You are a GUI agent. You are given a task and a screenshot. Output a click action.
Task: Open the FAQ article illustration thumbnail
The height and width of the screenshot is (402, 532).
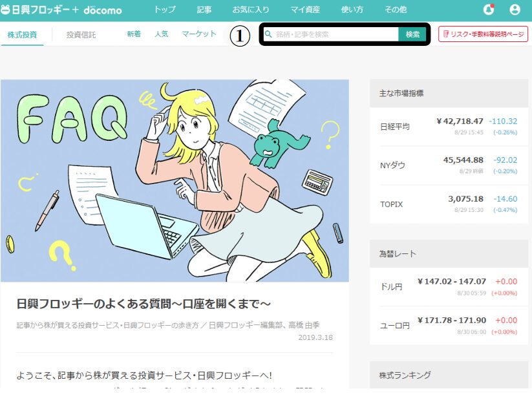tap(175, 180)
